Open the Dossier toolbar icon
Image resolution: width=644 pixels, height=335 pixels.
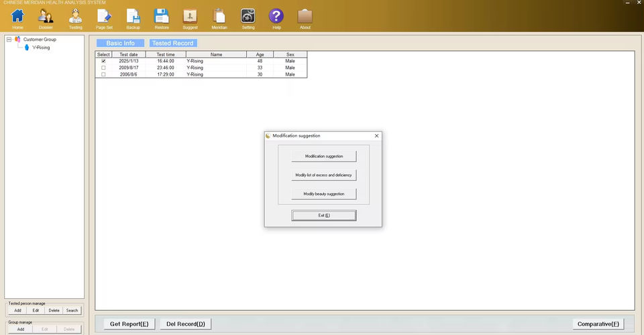(x=46, y=17)
